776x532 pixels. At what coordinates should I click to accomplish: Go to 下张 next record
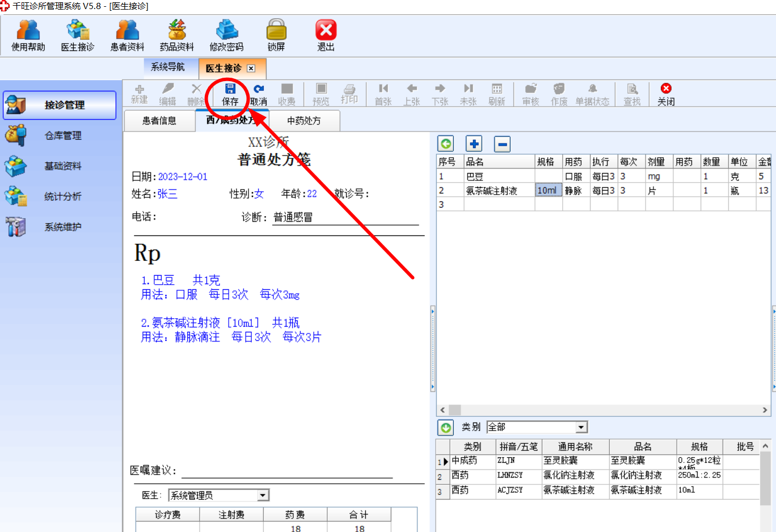coord(440,94)
